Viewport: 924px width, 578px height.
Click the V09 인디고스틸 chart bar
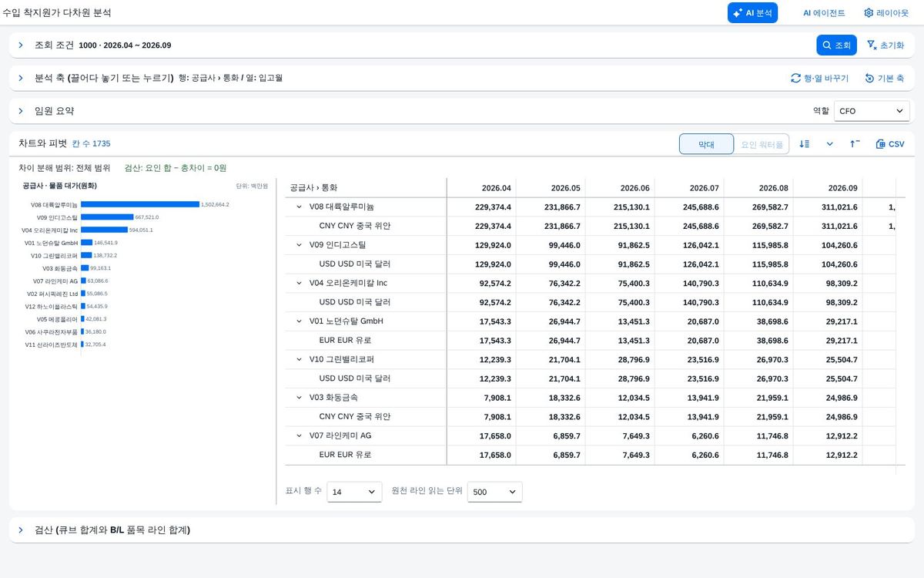coord(107,217)
